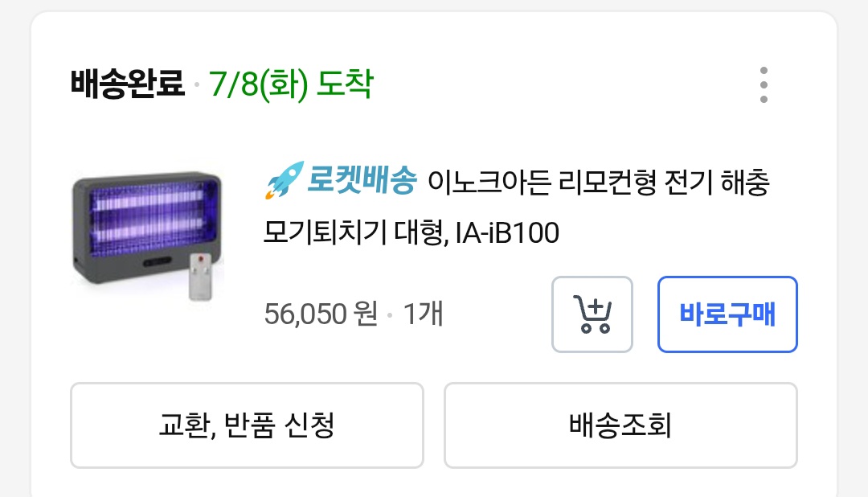Image resolution: width=868 pixels, height=497 pixels.
Task: Select the 모기퇴치기 word in title
Action: pos(313,233)
